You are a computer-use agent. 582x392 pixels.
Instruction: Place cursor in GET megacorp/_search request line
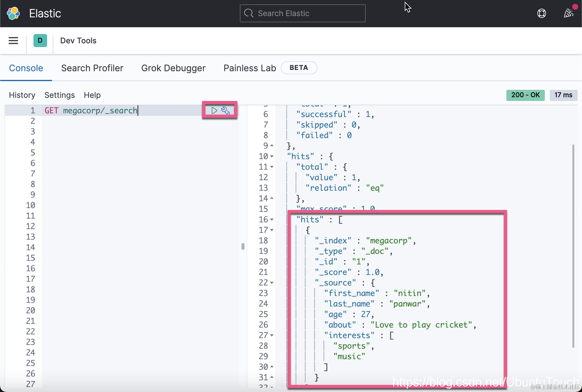tap(91, 111)
